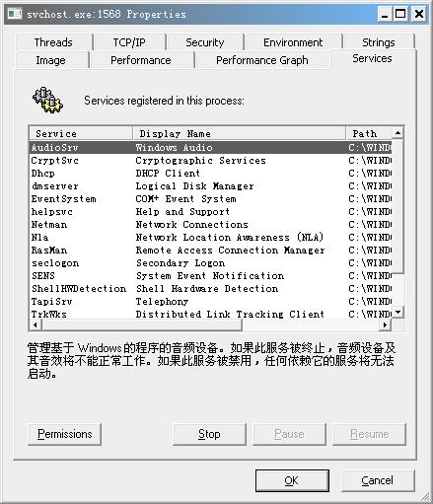Select the Nla service row
The height and width of the screenshot is (504, 433).
coord(211,238)
